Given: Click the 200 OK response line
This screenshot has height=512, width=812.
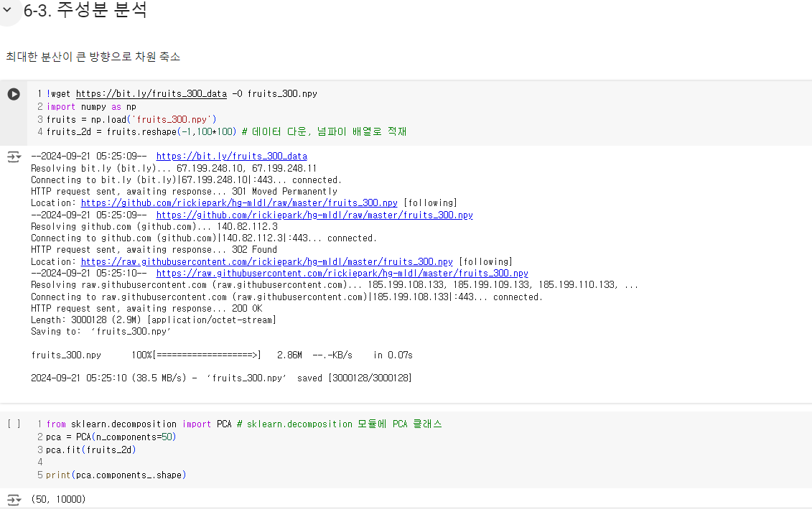Looking at the screenshot, I should coord(146,308).
